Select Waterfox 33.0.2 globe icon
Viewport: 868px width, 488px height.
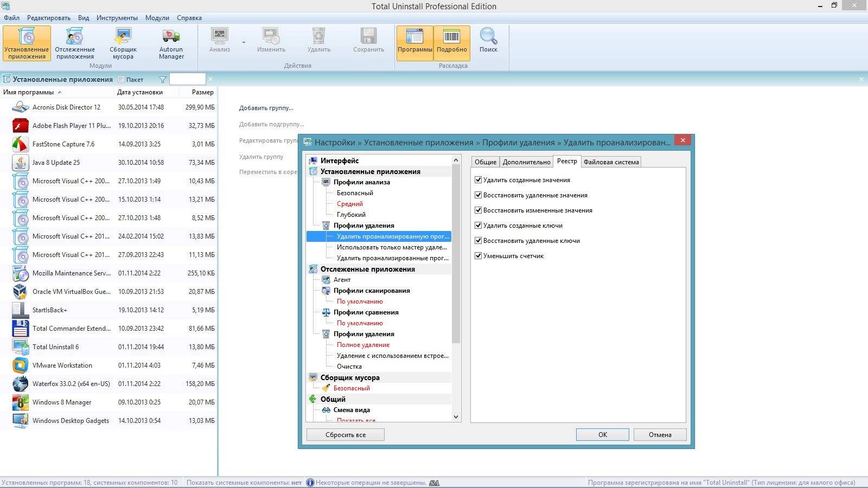[20, 384]
